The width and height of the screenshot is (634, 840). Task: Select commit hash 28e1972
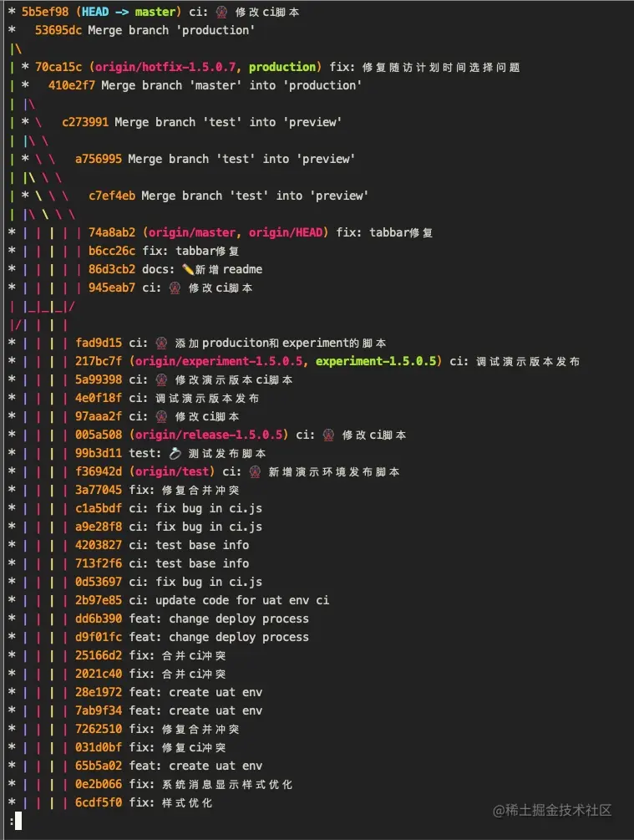tap(99, 693)
